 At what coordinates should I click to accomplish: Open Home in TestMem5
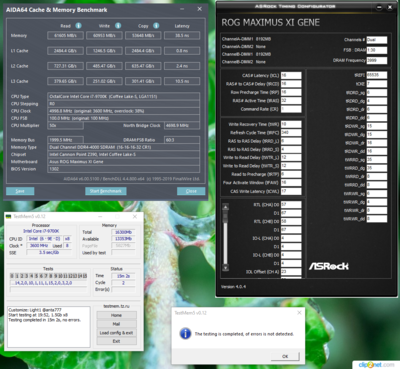tap(116, 315)
